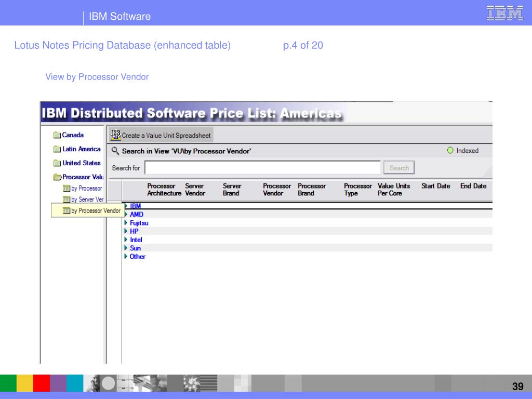The width and height of the screenshot is (532, 399).
Task: Click the Server Vendor column header
Action: (195, 190)
